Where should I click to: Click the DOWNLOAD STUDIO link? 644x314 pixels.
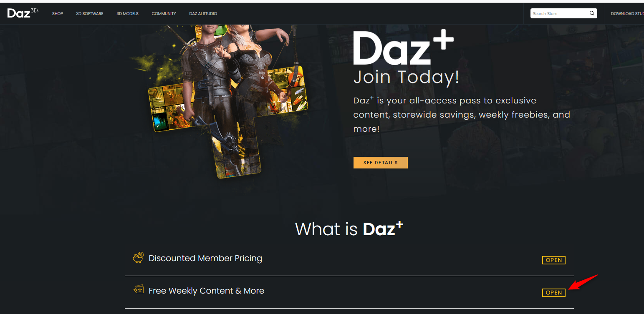[x=627, y=14]
